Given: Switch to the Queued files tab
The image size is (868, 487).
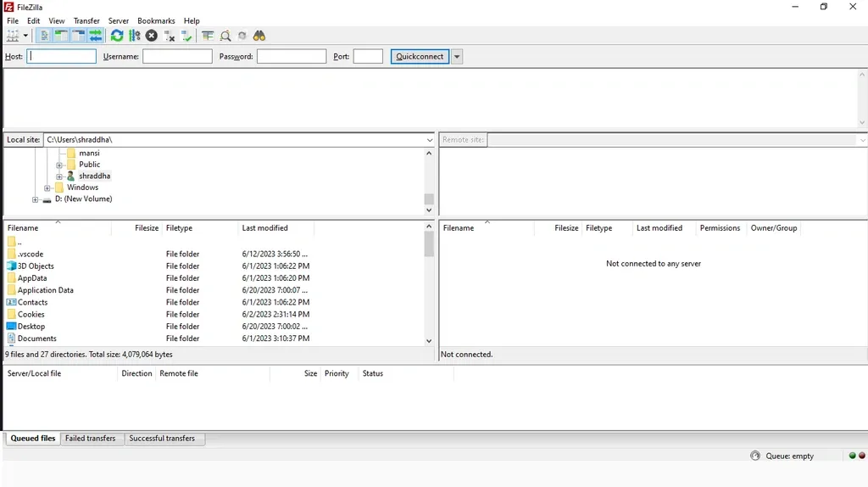Looking at the screenshot, I should 33,439.
